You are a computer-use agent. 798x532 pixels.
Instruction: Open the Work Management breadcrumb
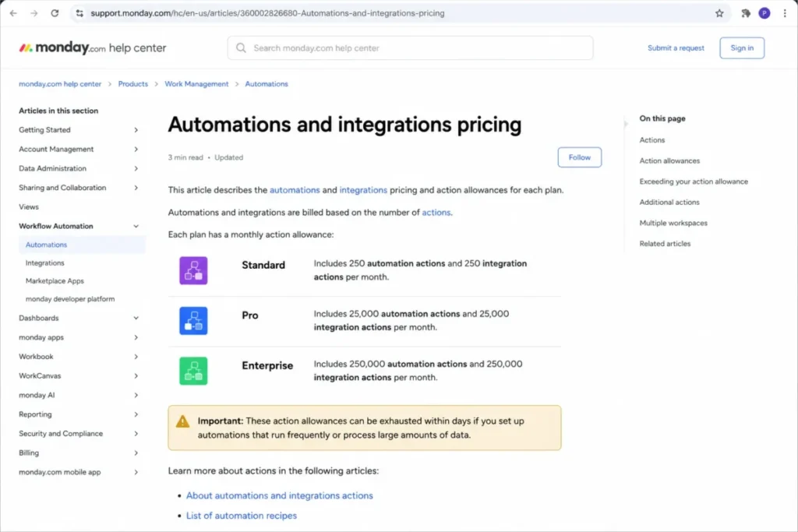click(x=196, y=84)
